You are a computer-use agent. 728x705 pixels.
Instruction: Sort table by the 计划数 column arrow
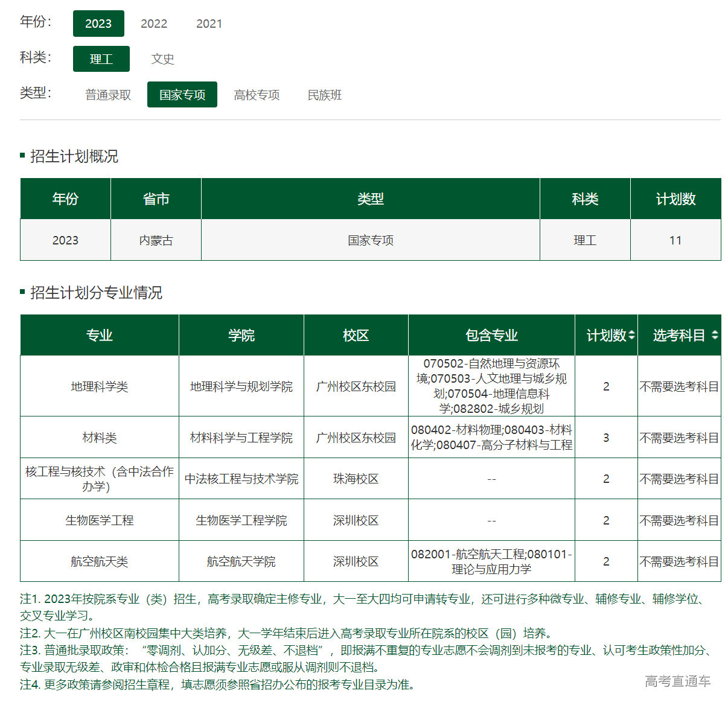point(631,335)
